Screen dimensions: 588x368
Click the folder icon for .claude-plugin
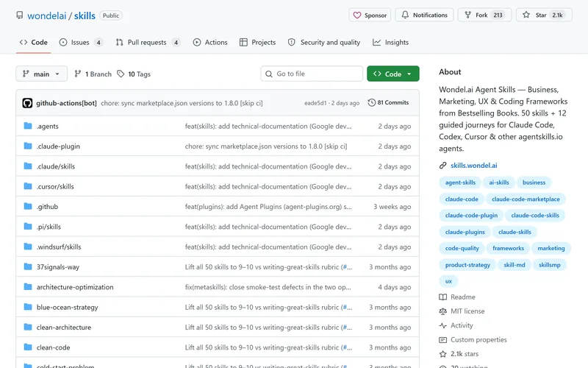[x=28, y=146]
